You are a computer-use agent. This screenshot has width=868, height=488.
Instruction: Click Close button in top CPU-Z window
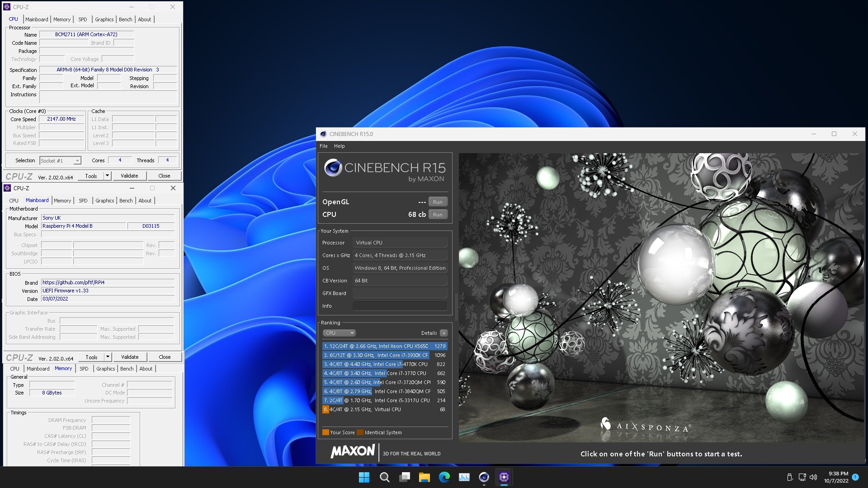(164, 176)
